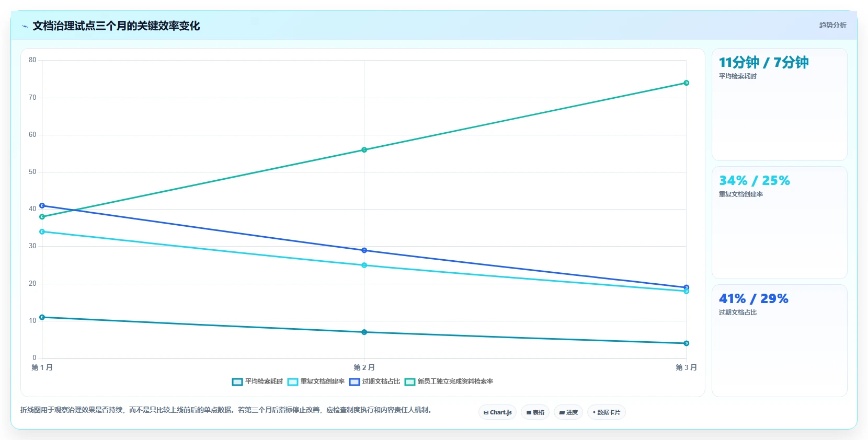
Task: Select the 34 point of 重复文档创建率 at 第1月
Action: click(42, 231)
